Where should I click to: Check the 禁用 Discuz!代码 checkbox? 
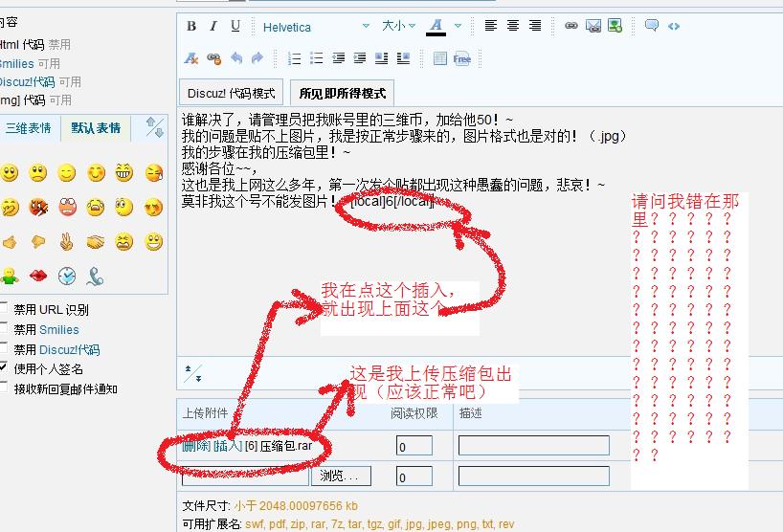pyautogui.click(x=4, y=347)
